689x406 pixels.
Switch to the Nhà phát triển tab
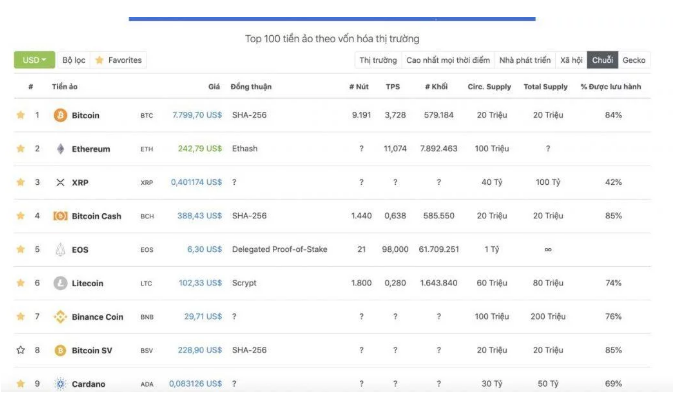(x=525, y=60)
